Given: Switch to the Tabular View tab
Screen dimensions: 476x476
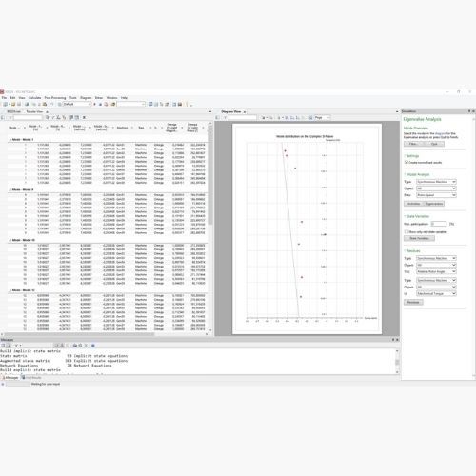Looking at the screenshot, I should point(34,111).
